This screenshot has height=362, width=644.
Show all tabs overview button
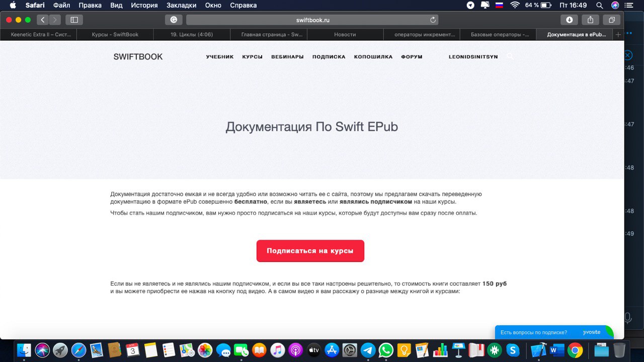click(612, 20)
